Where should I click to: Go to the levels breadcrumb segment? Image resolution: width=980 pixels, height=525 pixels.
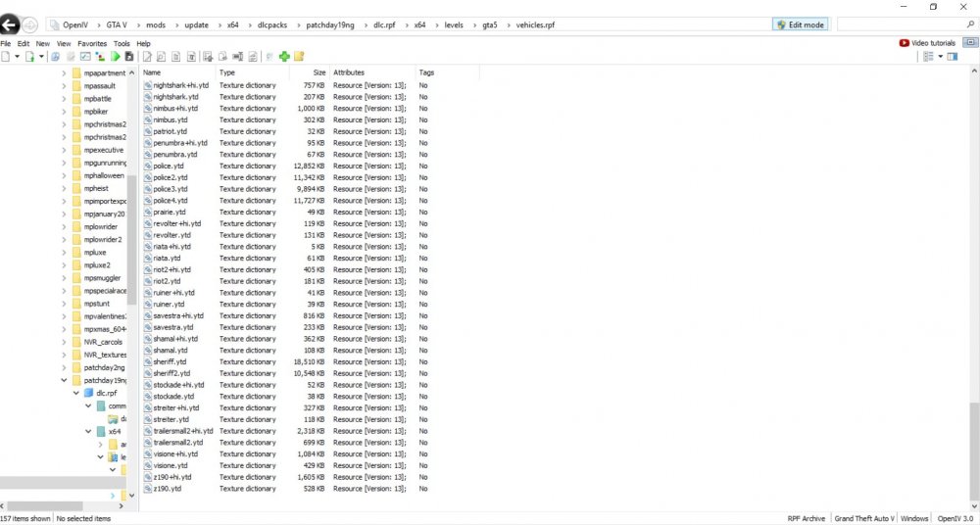454,25
